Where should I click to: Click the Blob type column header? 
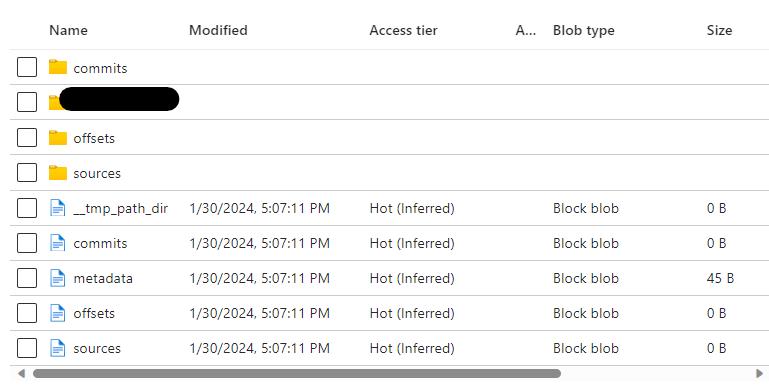tap(584, 30)
